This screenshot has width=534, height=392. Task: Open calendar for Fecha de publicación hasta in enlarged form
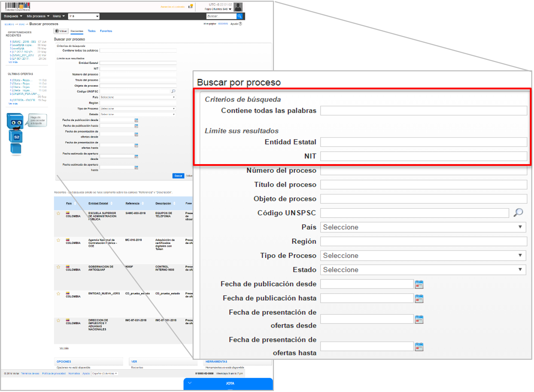point(419,299)
